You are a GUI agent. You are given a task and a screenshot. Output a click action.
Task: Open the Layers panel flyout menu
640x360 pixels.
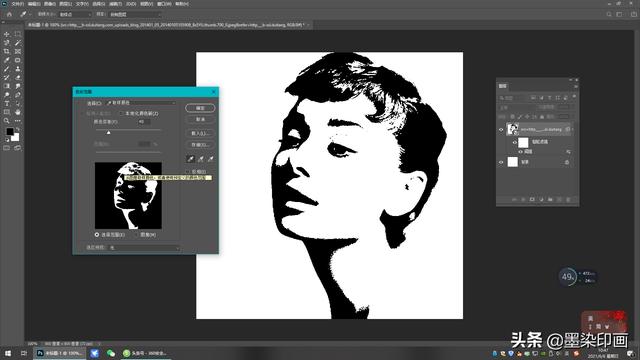coord(576,87)
